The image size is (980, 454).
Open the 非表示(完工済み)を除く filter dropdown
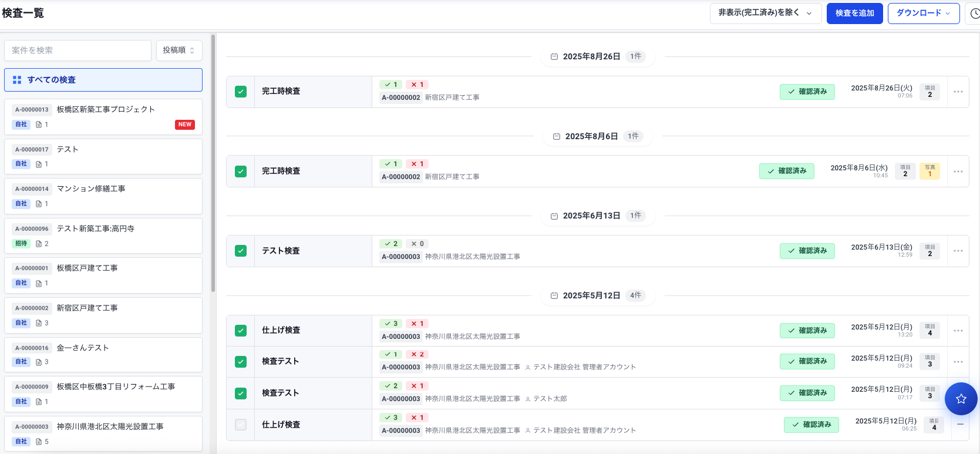[x=765, y=13]
